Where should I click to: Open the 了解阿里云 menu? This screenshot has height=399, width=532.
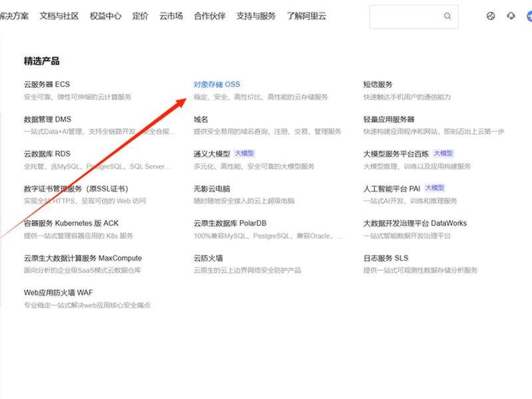coord(307,16)
